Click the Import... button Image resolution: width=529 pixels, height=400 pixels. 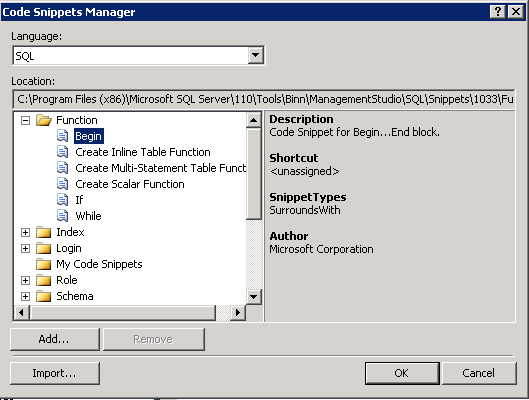[55, 373]
